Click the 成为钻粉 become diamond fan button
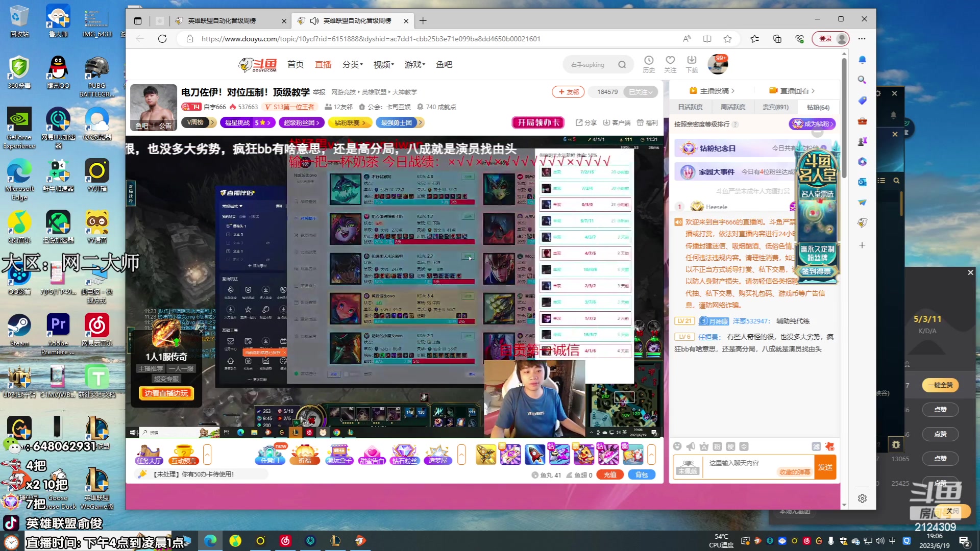This screenshot has width=980, height=551. (812, 124)
